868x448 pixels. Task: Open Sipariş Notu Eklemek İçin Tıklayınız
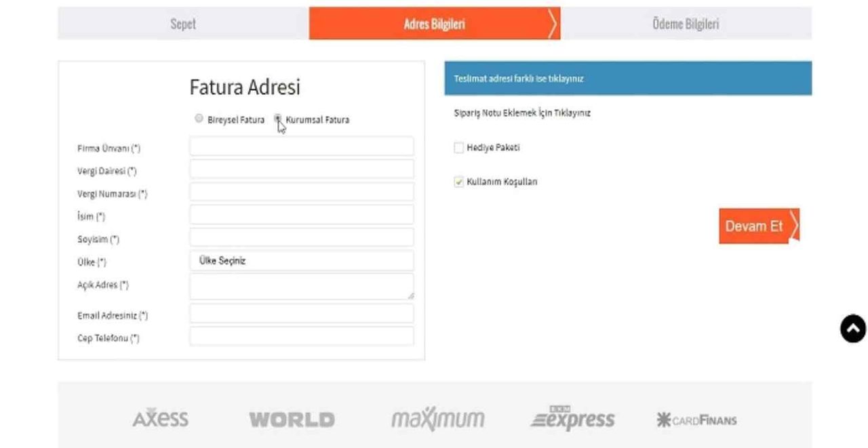522,113
